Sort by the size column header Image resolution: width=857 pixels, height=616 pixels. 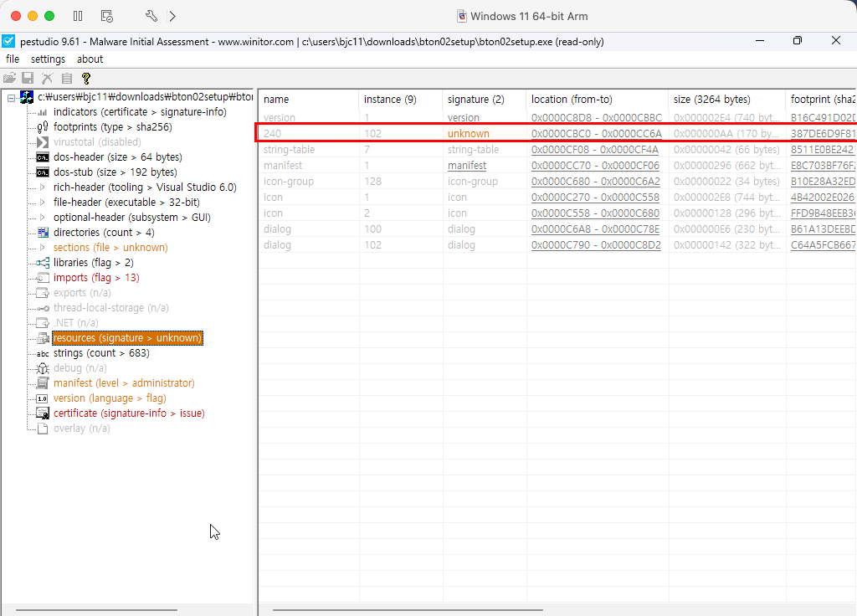(711, 100)
